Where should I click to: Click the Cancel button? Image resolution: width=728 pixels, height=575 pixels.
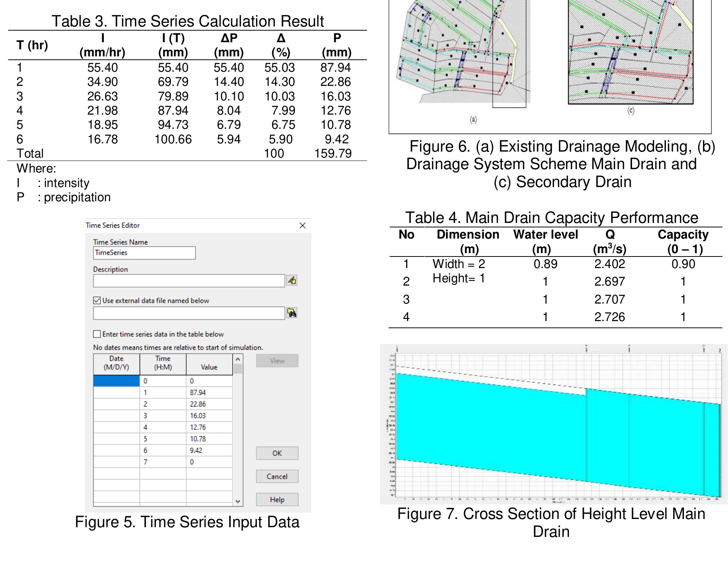(277, 476)
